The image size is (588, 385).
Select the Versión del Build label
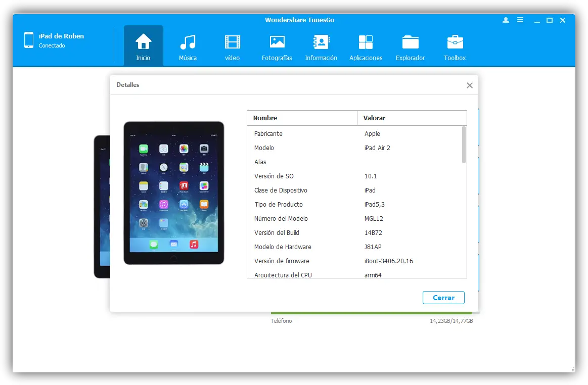277,233
